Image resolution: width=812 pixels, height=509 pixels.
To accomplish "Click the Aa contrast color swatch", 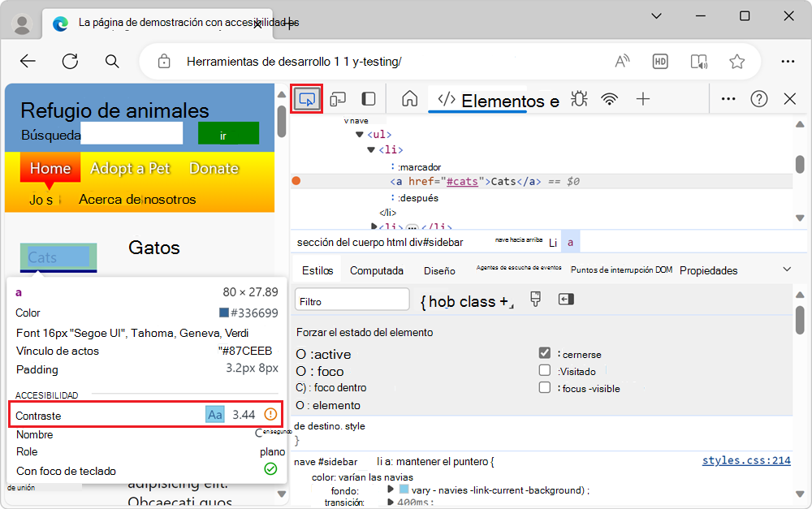I will (x=214, y=414).
